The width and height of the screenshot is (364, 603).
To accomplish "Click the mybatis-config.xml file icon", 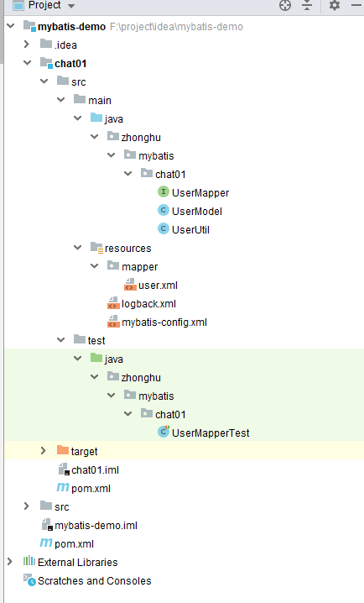I will click(x=113, y=322).
